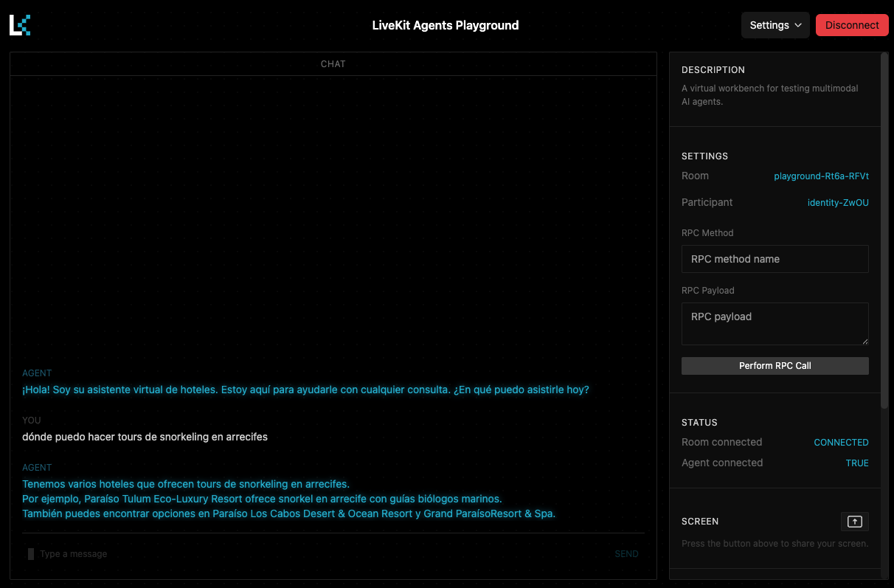The image size is (894, 588).
Task: Click the SETTINGS section heading
Action: pyautogui.click(x=704, y=156)
